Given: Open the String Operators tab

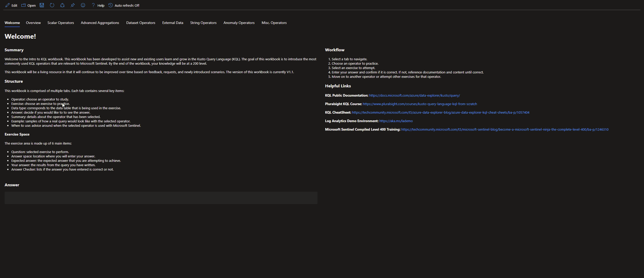Looking at the screenshot, I should pyautogui.click(x=203, y=23).
